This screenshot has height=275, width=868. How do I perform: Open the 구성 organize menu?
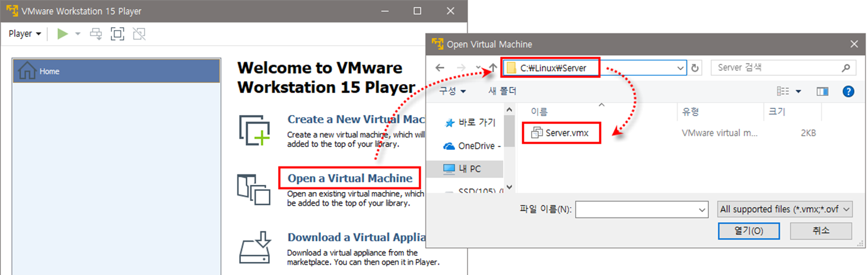click(x=452, y=91)
